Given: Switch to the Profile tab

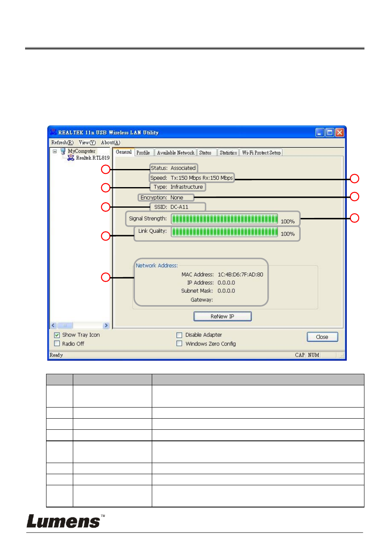Looking at the screenshot, I should click(143, 153).
